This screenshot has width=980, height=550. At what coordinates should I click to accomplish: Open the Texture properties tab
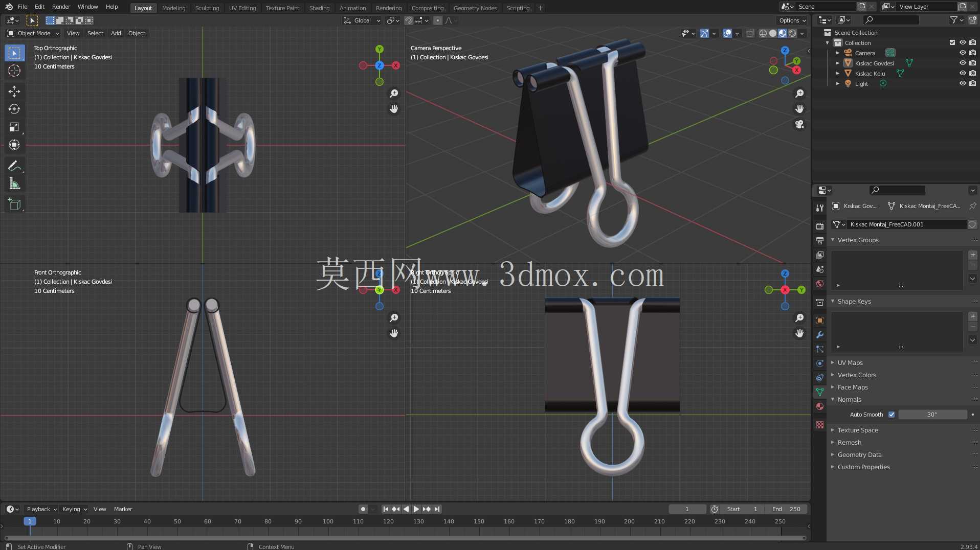tap(820, 425)
